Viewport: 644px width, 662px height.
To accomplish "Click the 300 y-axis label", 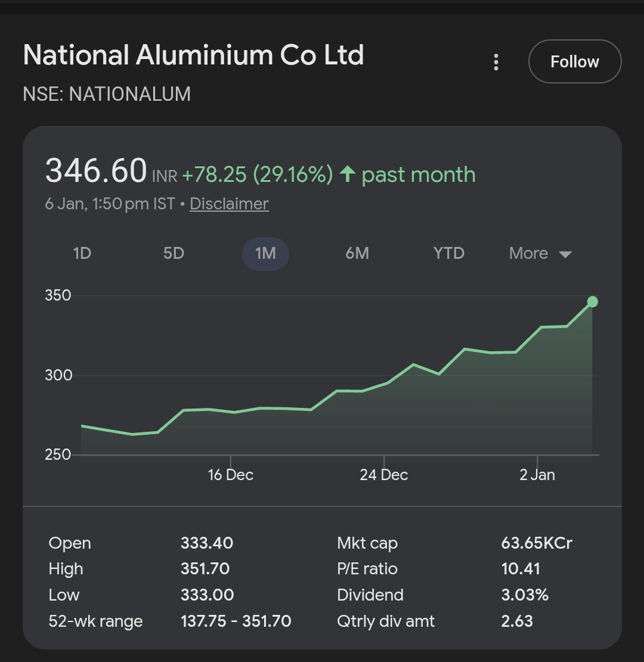I will [x=58, y=375].
